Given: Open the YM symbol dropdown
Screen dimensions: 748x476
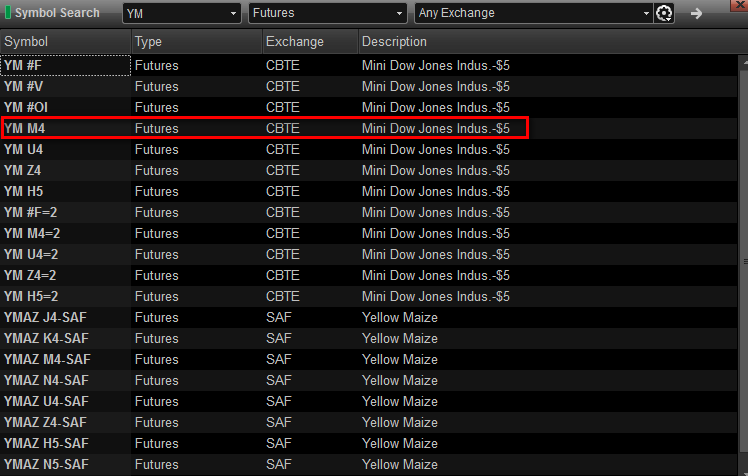Looking at the screenshot, I should [182, 13].
